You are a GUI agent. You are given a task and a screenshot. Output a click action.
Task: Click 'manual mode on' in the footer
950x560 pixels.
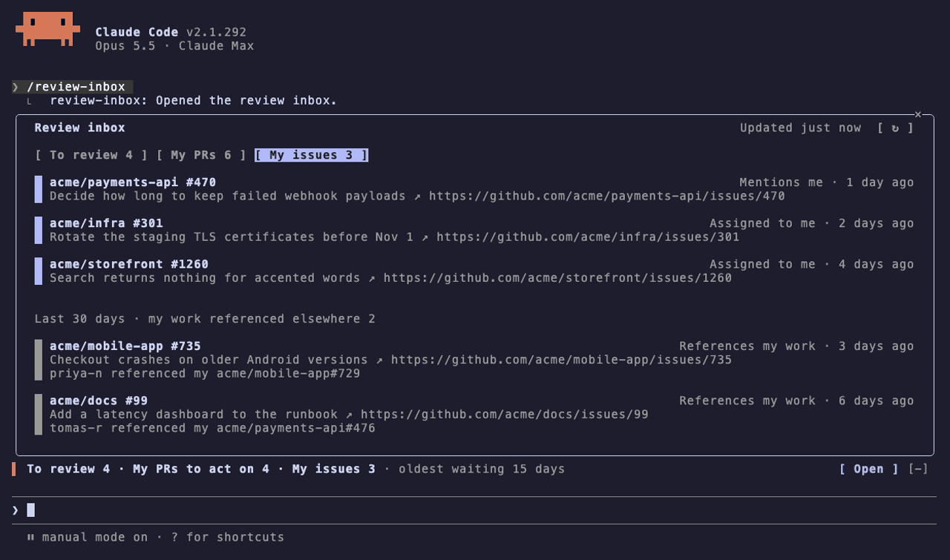tap(95, 537)
